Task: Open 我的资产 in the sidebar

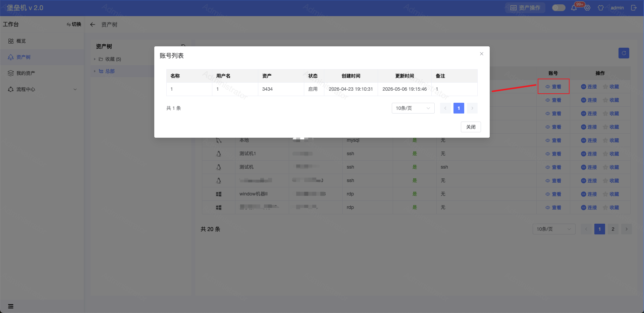Action: (x=42, y=73)
